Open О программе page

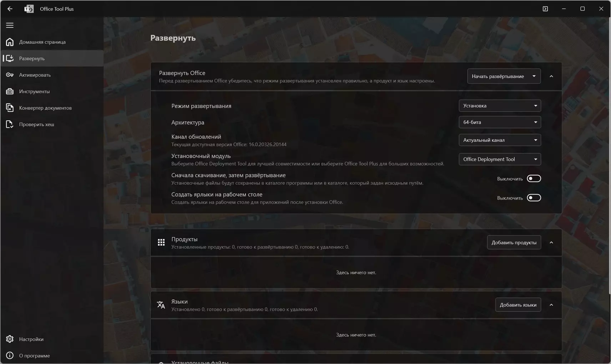pyautogui.click(x=52, y=355)
